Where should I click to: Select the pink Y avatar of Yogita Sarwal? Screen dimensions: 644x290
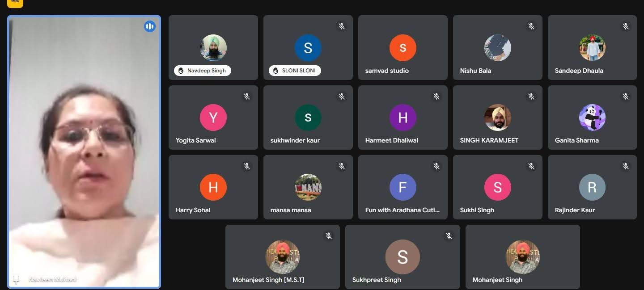click(213, 118)
